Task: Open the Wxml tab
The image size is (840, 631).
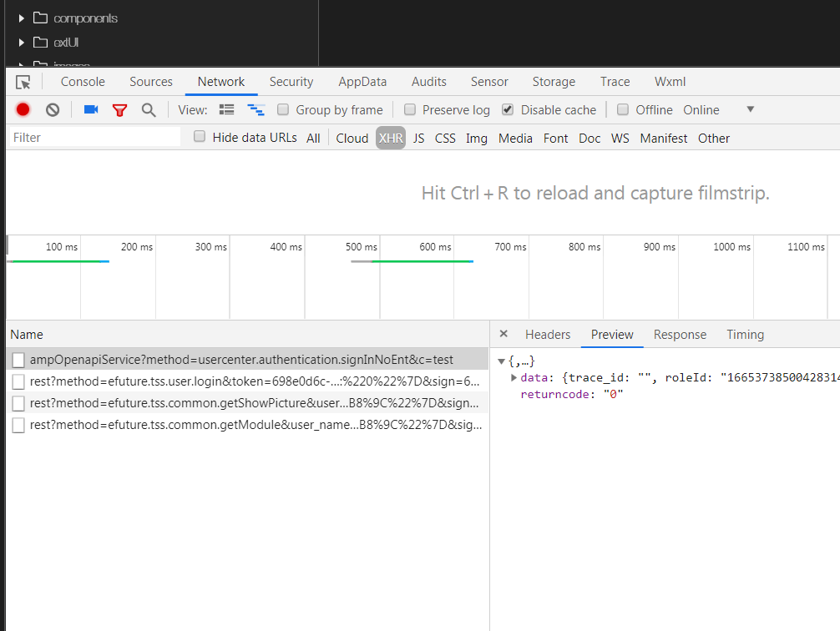Action: pos(670,82)
